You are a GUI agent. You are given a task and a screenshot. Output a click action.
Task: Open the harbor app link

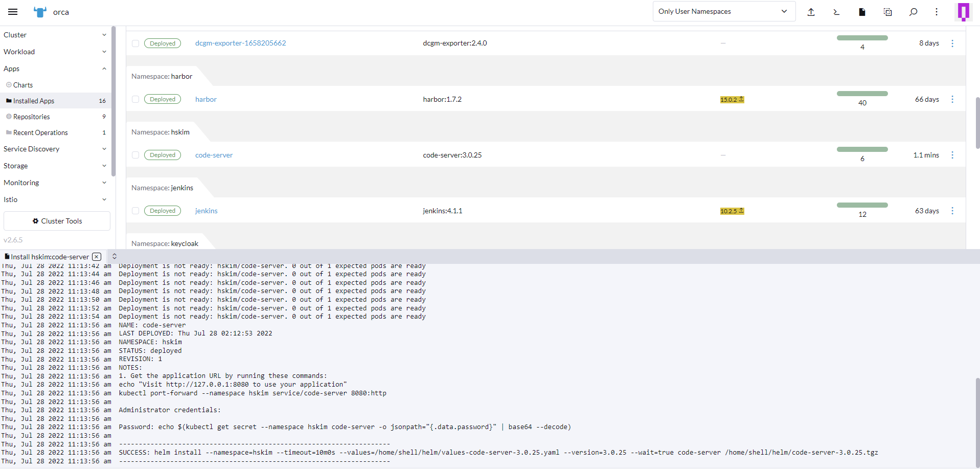[206, 99]
